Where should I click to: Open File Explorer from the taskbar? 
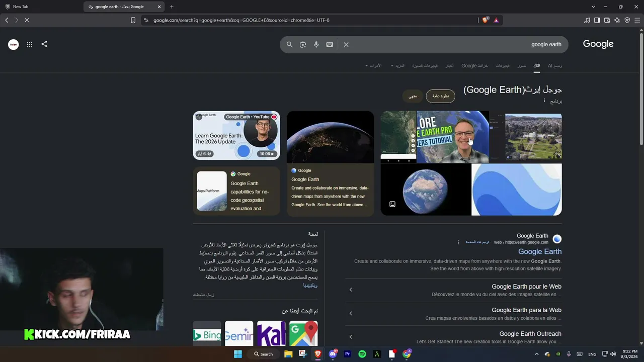(x=288, y=354)
